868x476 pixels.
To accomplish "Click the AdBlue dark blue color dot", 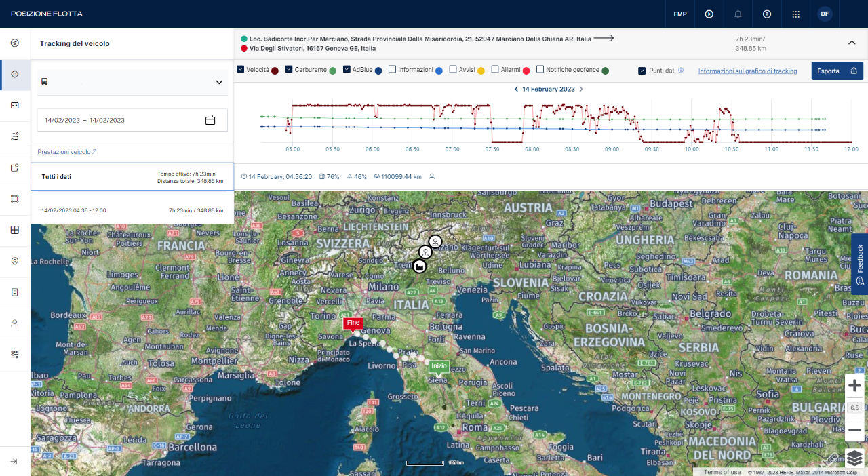I will pyautogui.click(x=378, y=71).
